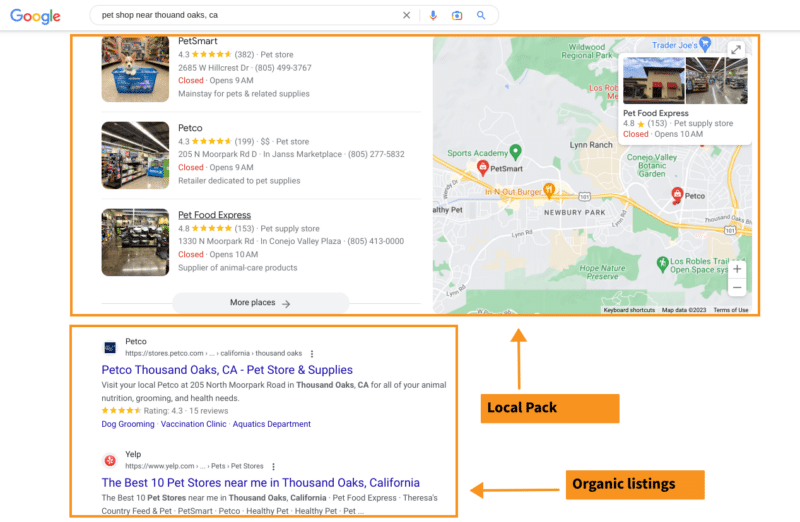Click the Yelp site favicon

coord(110,461)
